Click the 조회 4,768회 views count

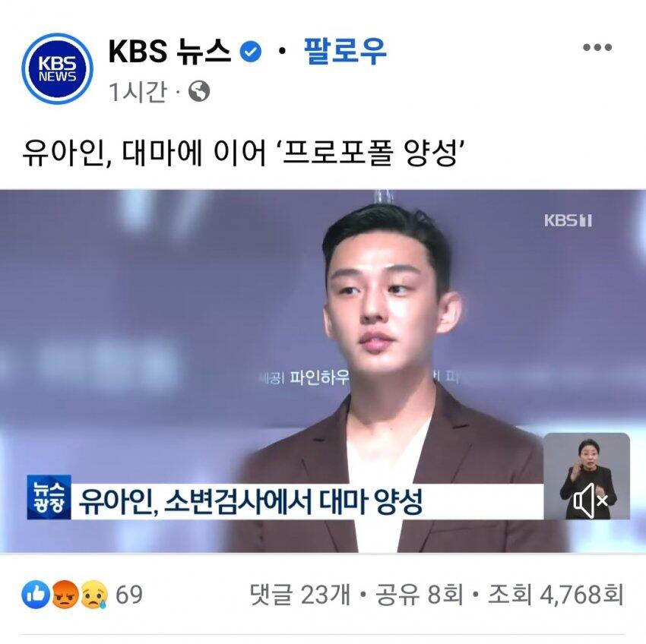pyautogui.click(x=556, y=594)
